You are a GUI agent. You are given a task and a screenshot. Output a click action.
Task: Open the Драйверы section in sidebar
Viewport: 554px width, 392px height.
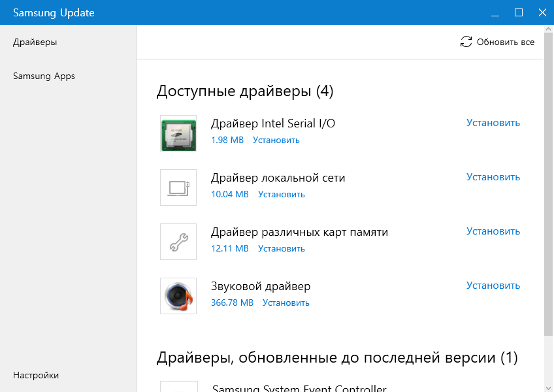coord(35,42)
